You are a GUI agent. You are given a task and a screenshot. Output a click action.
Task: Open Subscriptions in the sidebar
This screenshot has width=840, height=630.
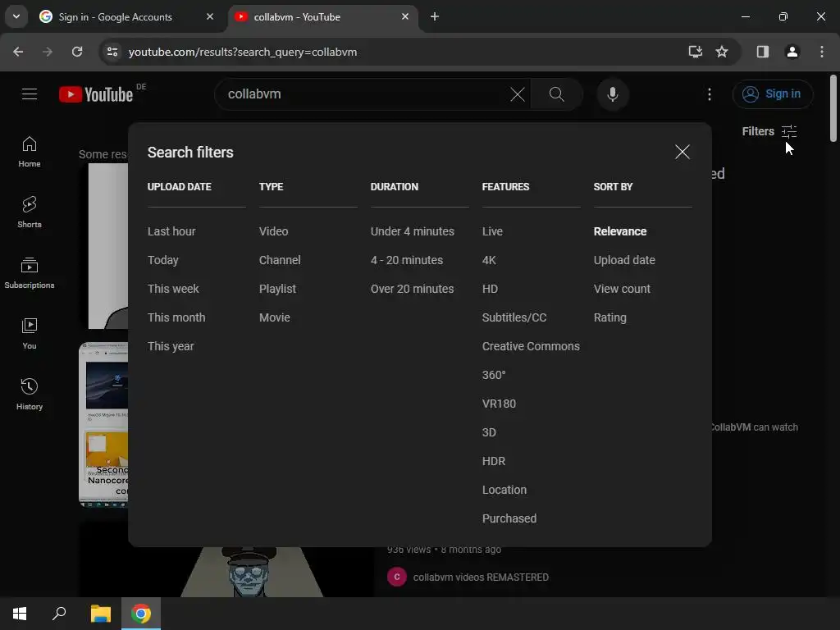click(30, 272)
